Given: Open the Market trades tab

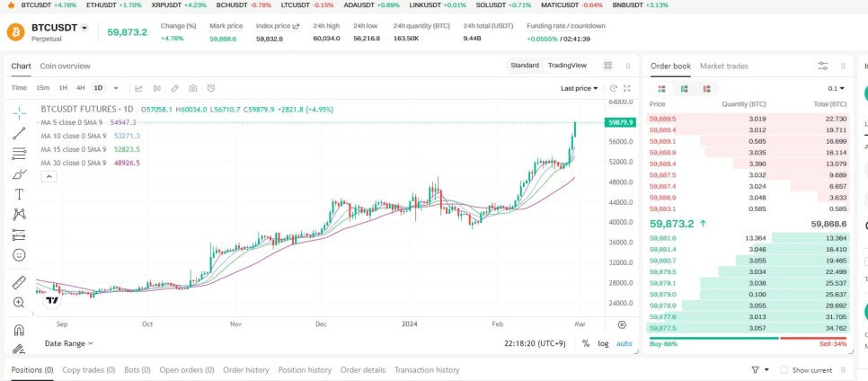Looking at the screenshot, I should [723, 66].
